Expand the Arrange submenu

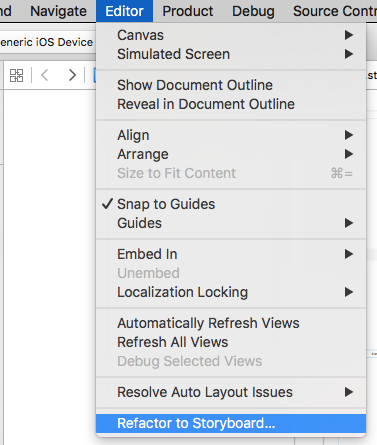click(x=231, y=154)
